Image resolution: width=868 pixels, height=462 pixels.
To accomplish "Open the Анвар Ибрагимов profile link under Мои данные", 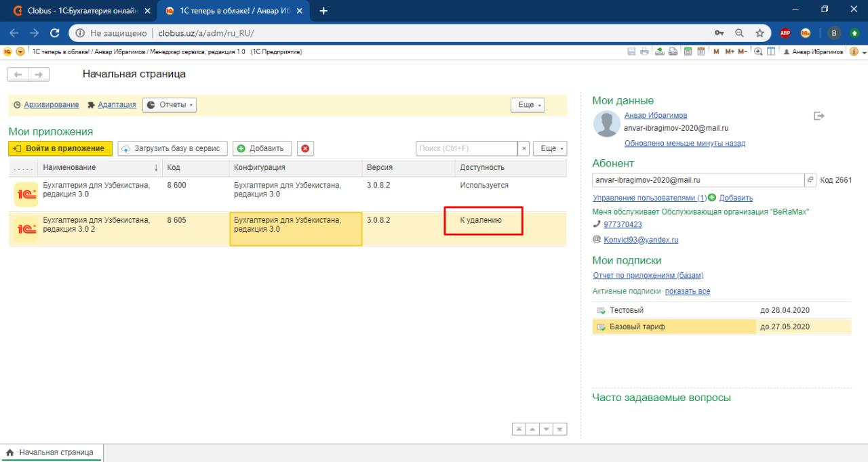I will (655, 116).
